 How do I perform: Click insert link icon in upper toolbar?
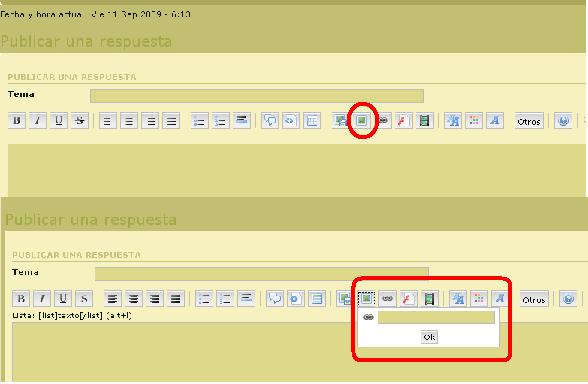pyautogui.click(x=383, y=121)
